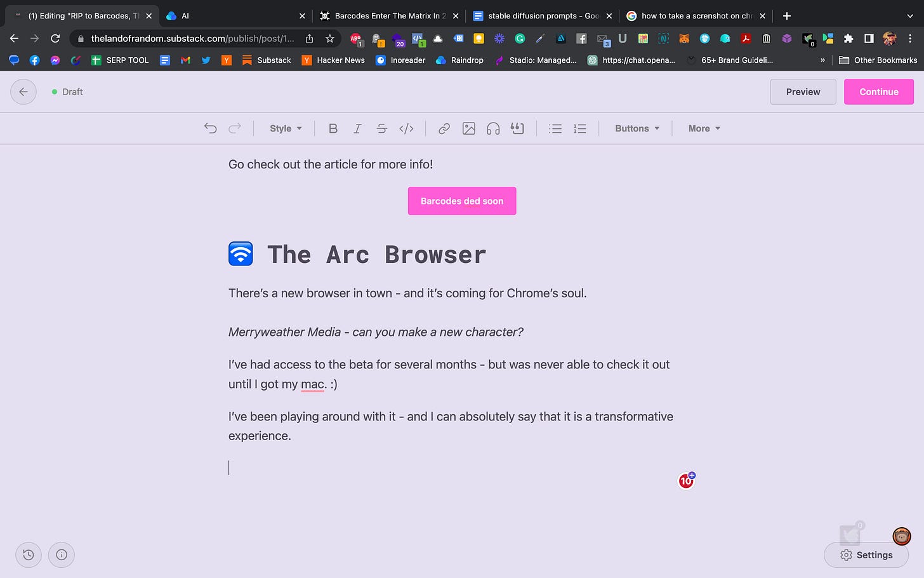Open the Inoreader bookmark
924x578 pixels.
pos(400,60)
